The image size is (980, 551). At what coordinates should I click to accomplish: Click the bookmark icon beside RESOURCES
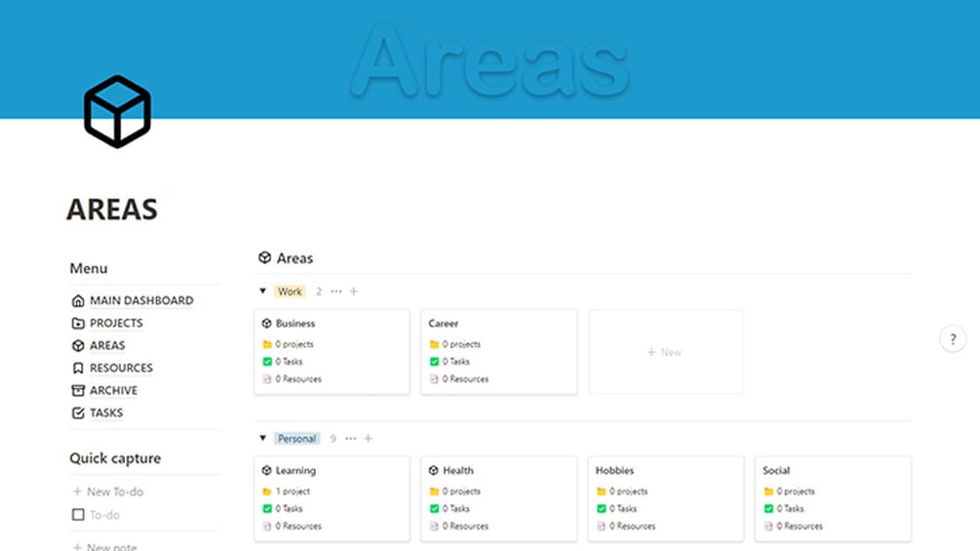coord(78,368)
